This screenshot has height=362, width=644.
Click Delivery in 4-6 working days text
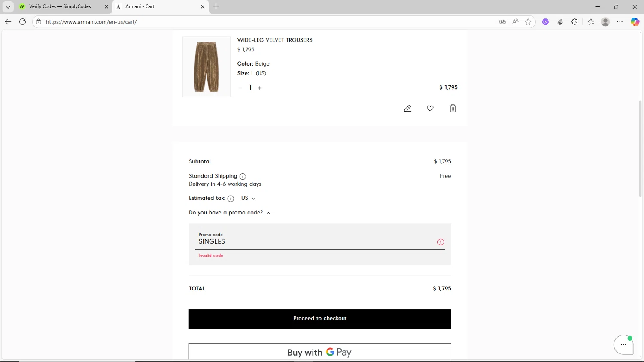click(x=225, y=184)
